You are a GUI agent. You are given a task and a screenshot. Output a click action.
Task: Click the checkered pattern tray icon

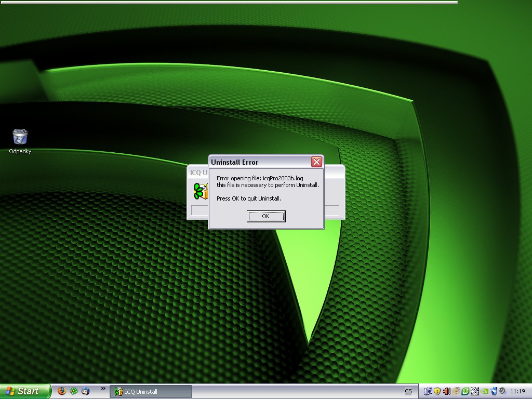[x=475, y=391]
